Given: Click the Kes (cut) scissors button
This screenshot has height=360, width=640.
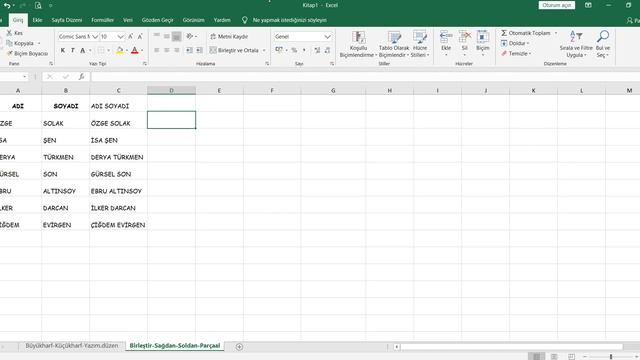Looking at the screenshot, I should [15, 33].
